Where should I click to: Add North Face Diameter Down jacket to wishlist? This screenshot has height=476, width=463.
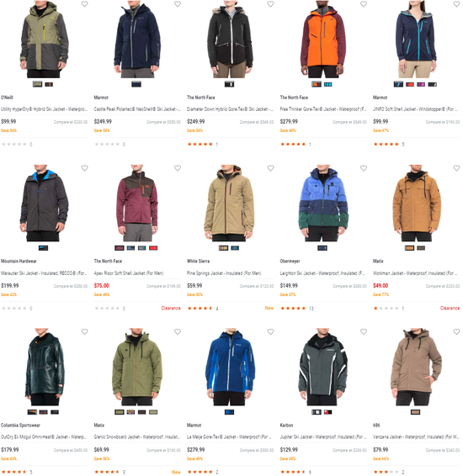[x=270, y=4]
